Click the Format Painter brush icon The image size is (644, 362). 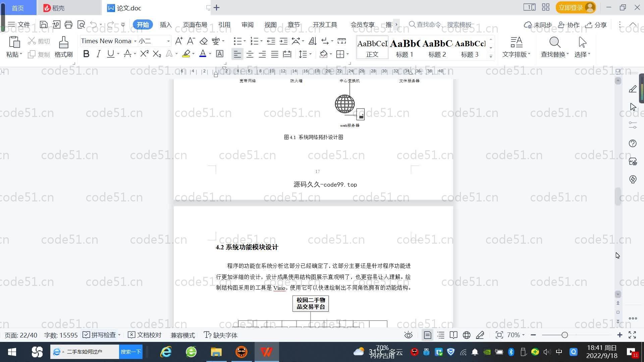[x=63, y=43]
